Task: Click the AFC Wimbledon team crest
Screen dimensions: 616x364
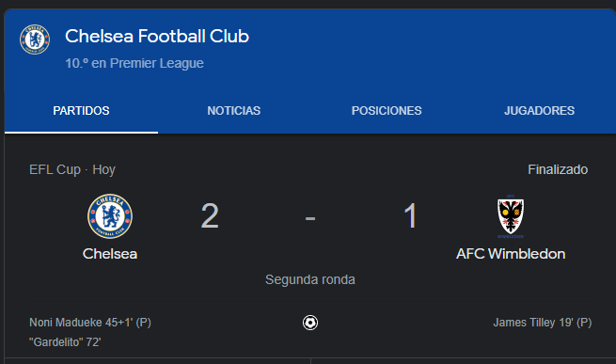Action: (511, 216)
